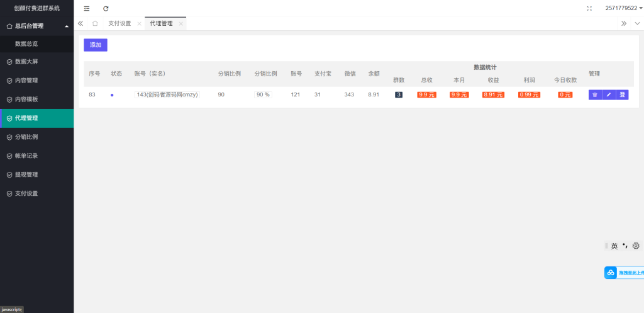Click the home tab icon
Viewport: 644px width, 313px height.
94,23
